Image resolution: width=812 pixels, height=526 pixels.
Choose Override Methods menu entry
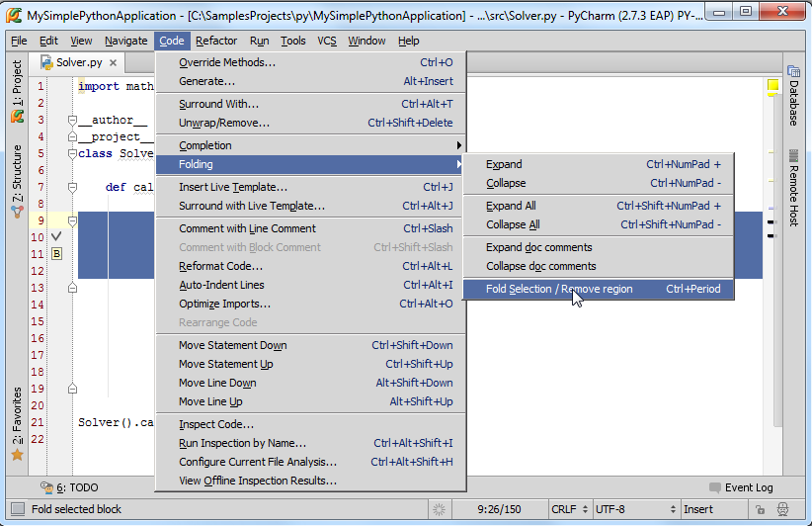pos(311,62)
